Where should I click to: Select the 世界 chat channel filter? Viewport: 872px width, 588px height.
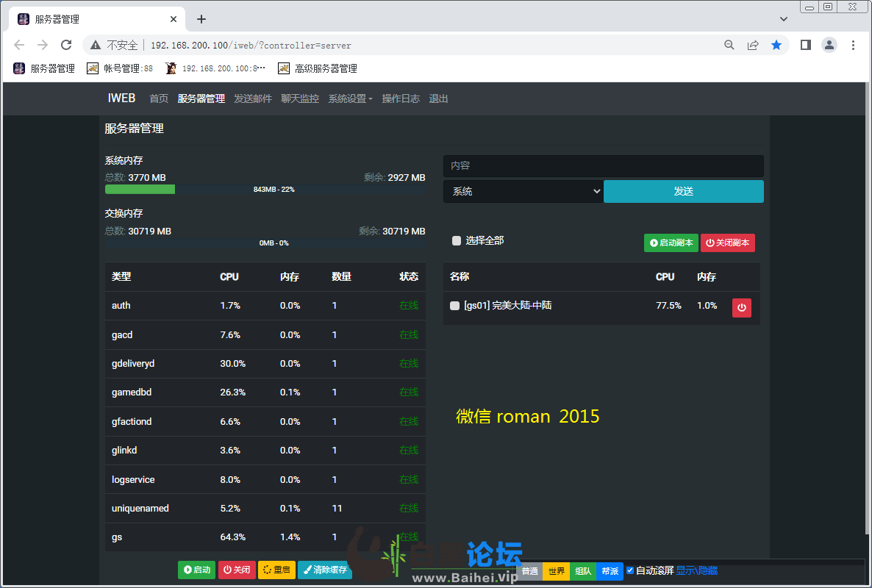[x=556, y=571]
